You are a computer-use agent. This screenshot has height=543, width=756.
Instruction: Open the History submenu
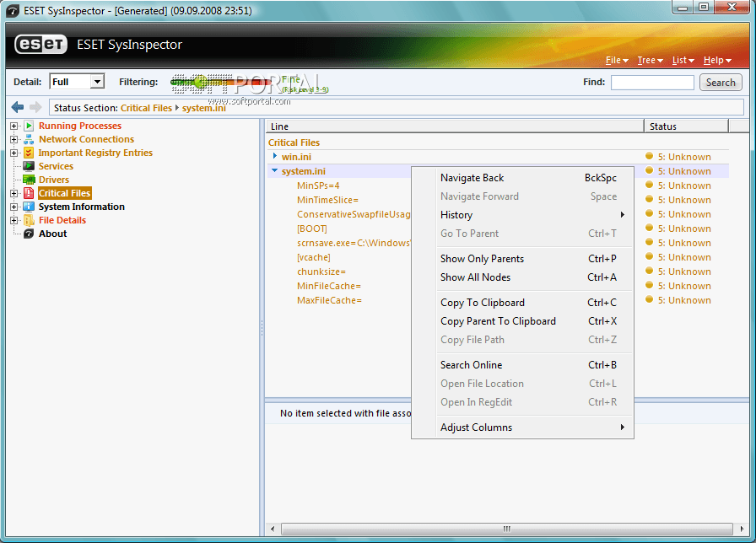522,215
